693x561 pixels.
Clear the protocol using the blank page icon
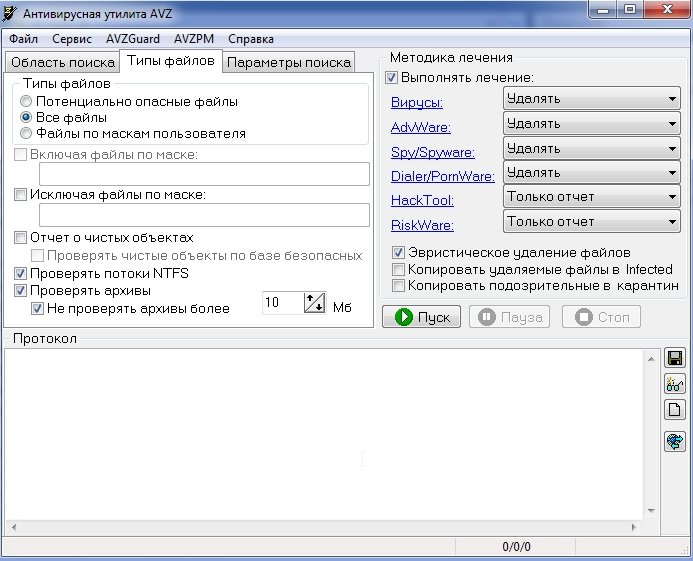point(674,409)
